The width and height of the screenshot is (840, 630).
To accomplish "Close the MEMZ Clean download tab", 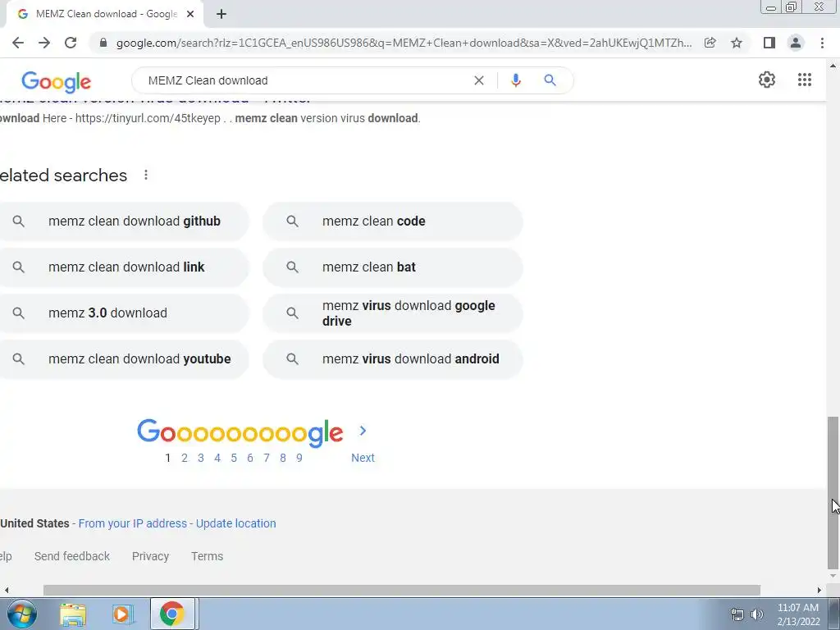I will tap(190, 14).
